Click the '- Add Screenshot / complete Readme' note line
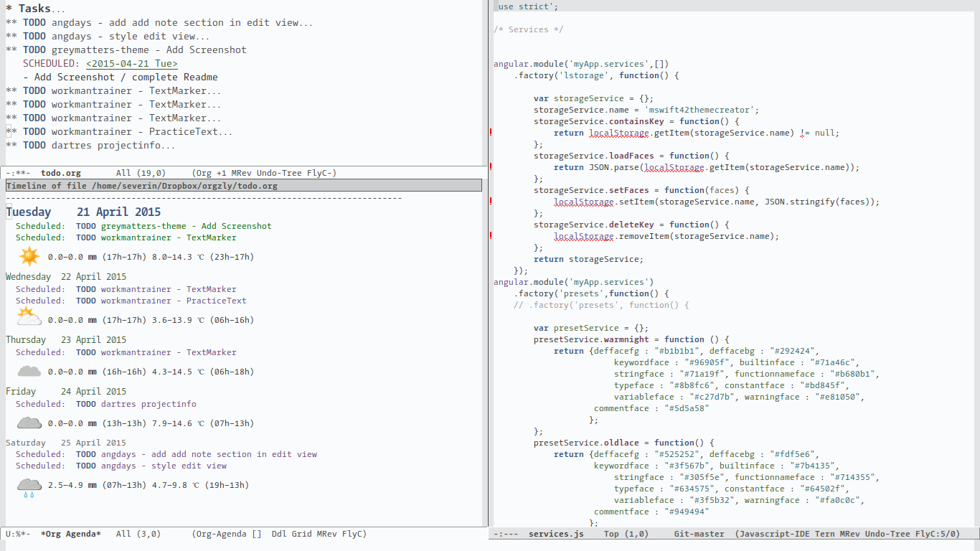Screen dimensions: 980x551 point(121,77)
